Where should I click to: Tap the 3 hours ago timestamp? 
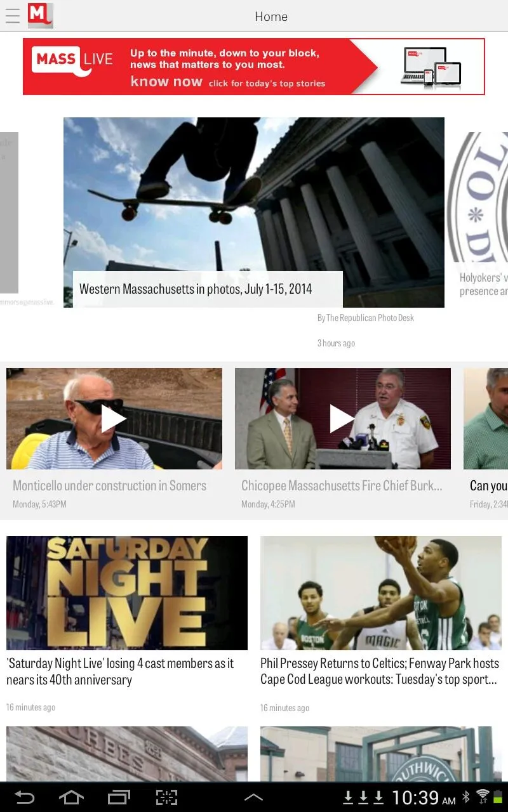tap(336, 343)
